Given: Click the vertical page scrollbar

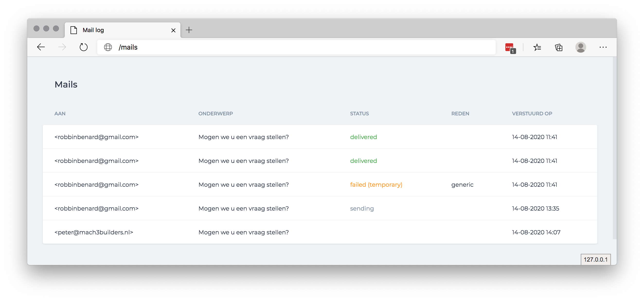Looking at the screenshot, I should pos(614,148).
